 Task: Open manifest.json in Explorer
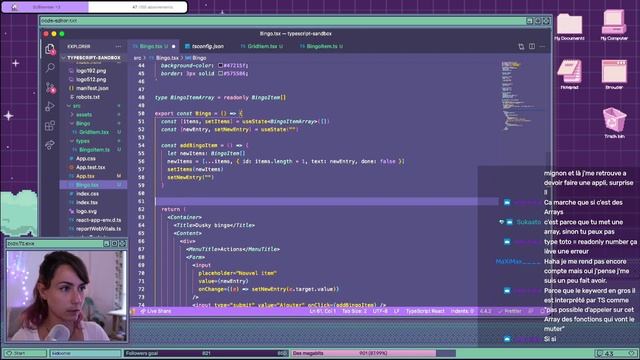(92, 89)
